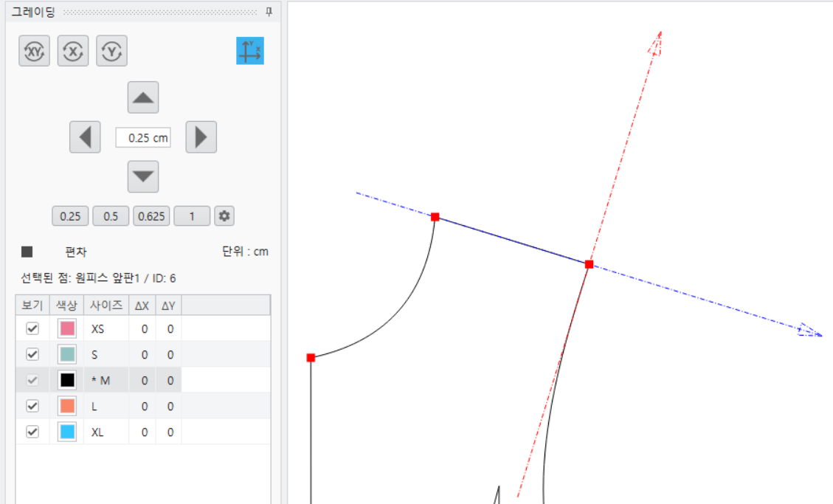
Task: Move grading up with the up arrow
Action: 143,97
